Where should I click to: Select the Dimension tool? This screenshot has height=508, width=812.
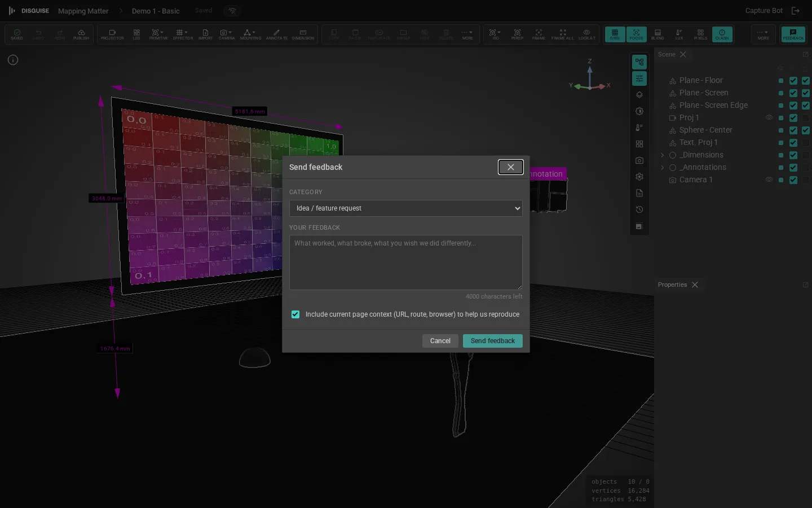303,34
